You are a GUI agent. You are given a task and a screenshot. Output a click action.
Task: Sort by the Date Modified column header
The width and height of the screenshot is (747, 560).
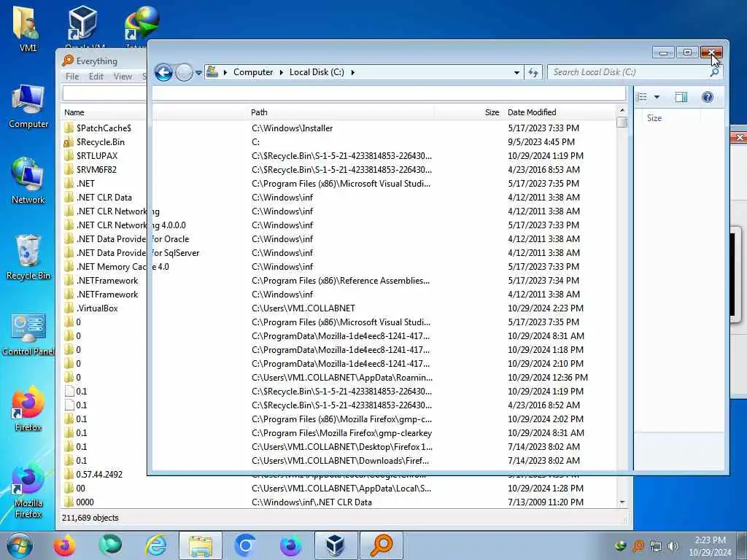tap(532, 112)
